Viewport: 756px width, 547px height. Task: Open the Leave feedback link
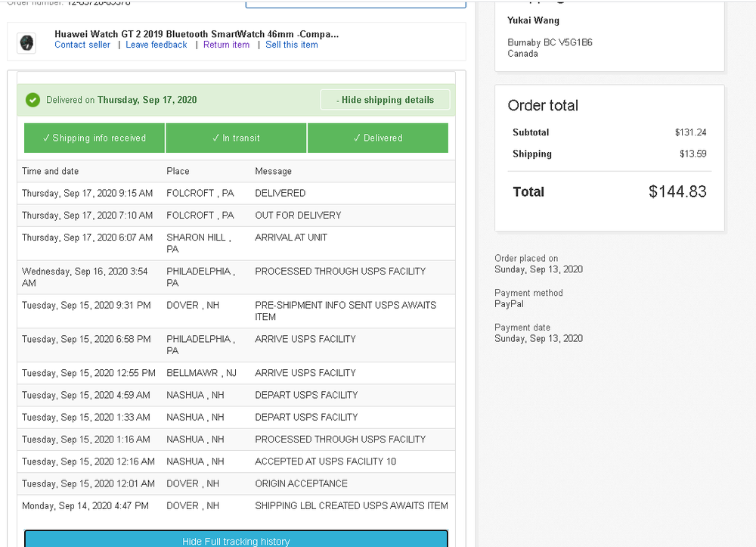coord(156,45)
